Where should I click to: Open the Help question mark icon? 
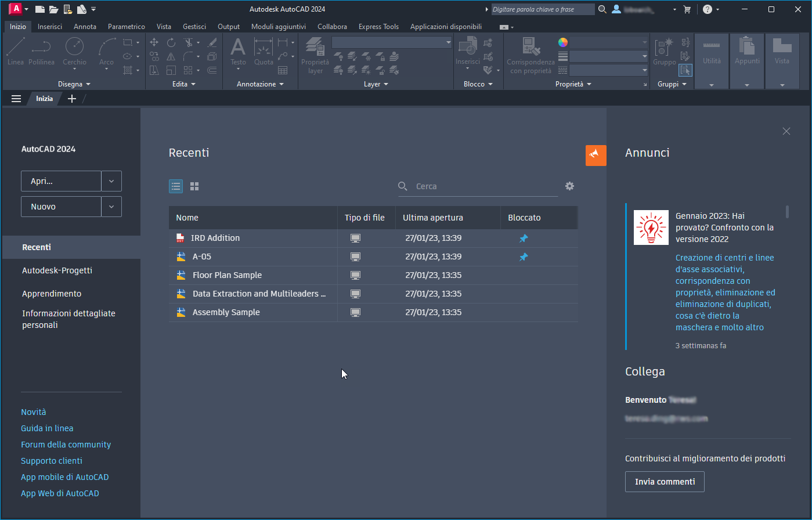coord(708,9)
